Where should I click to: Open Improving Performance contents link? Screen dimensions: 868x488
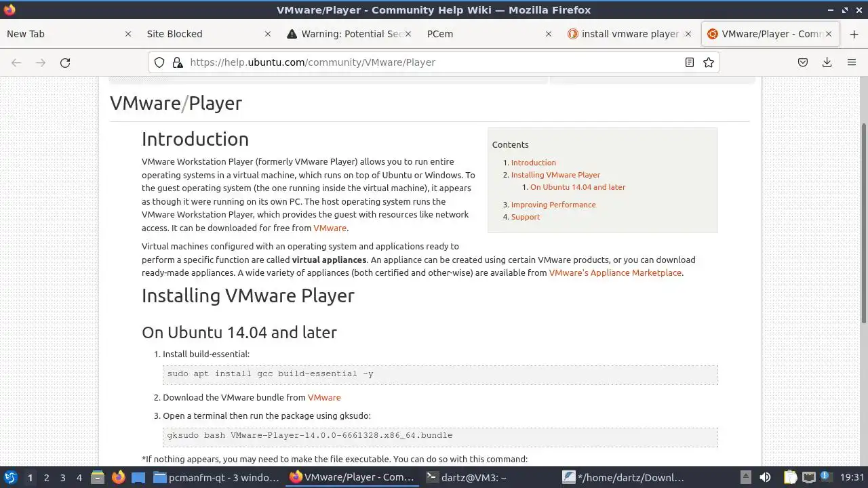(x=553, y=205)
